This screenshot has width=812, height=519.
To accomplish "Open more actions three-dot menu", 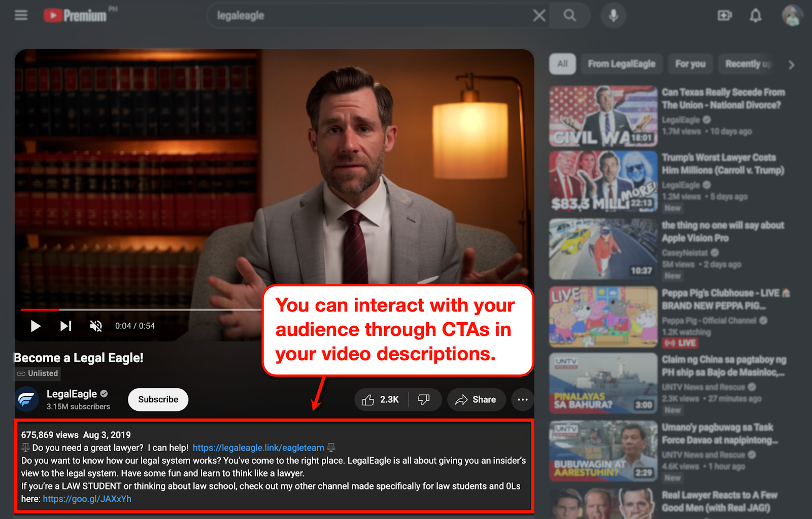I will coord(523,400).
